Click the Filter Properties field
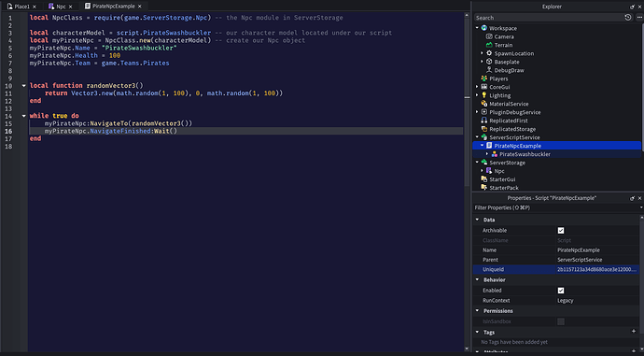 pyautogui.click(x=556, y=208)
